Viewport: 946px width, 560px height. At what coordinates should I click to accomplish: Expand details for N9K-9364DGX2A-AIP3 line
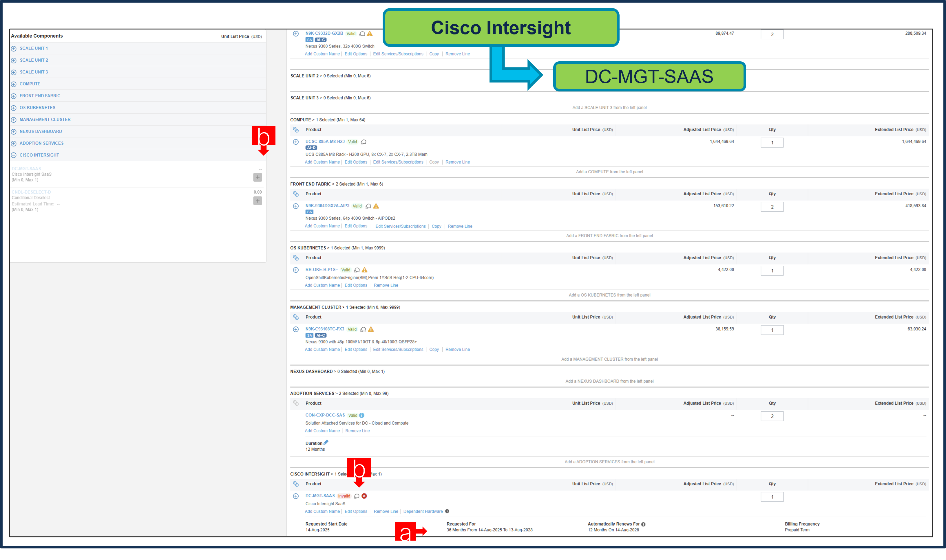coord(296,206)
